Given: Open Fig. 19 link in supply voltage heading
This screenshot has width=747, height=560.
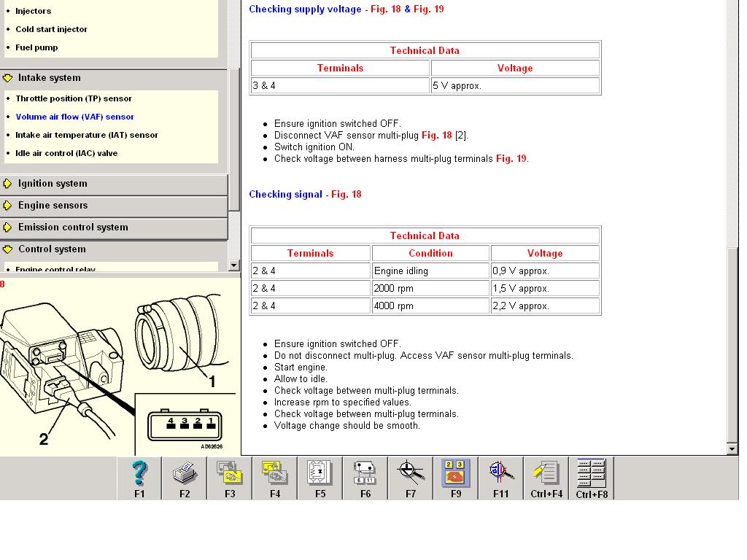Looking at the screenshot, I should tap(428, 9).
